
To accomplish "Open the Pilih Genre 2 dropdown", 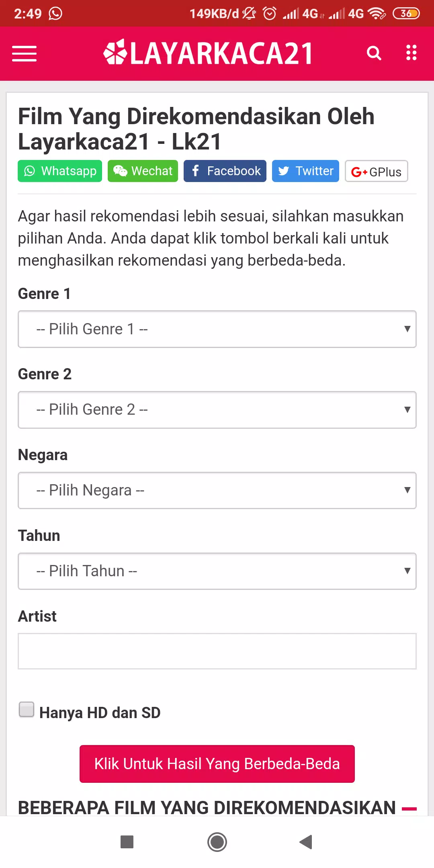I will click(217, 410).
